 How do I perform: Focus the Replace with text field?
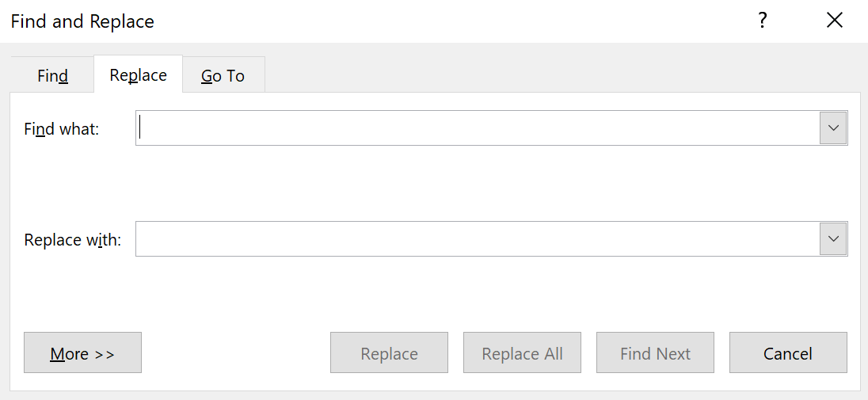pos(475,239)
